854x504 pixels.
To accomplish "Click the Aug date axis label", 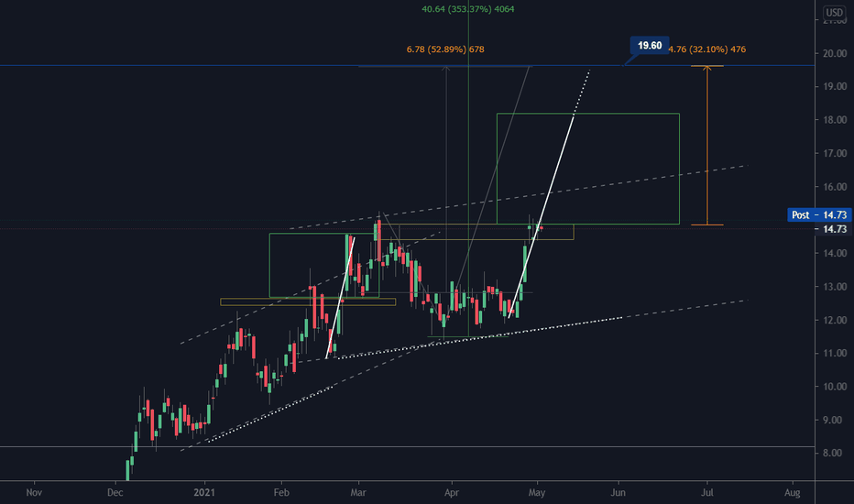I will click(x=792, y=493).
